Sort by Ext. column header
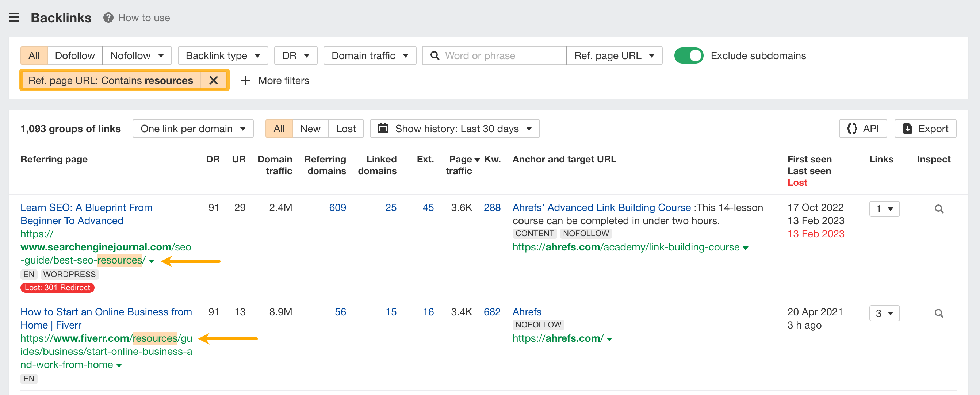The image size is (980, 395). pyautogui.click(x=425, y=159)
